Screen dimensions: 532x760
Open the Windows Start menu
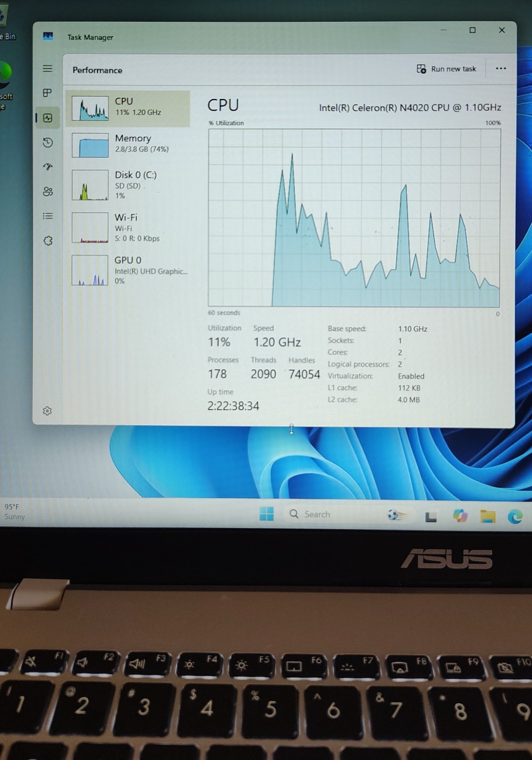266,514
